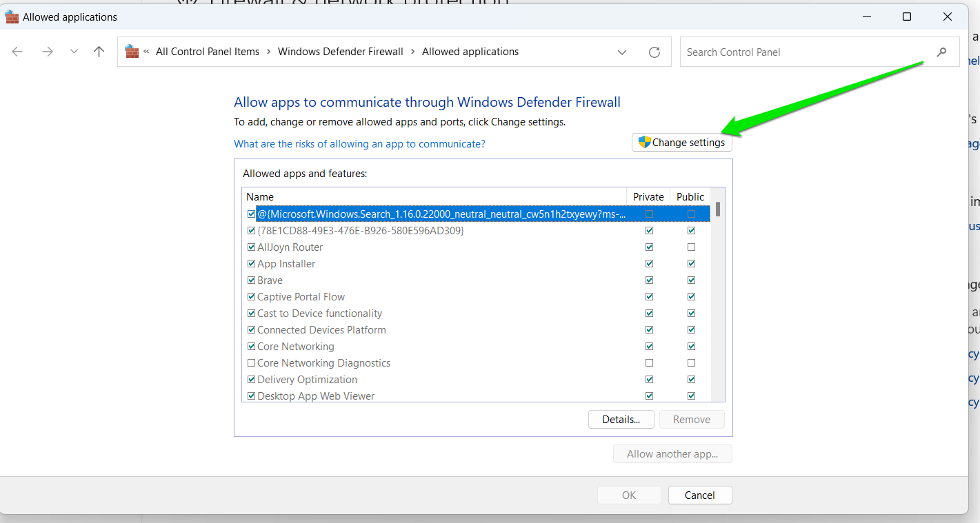Viewport: 980px width, 523px height.
Task: Enable Public access for AllJoyn Router
Action: tap(691, 247)
